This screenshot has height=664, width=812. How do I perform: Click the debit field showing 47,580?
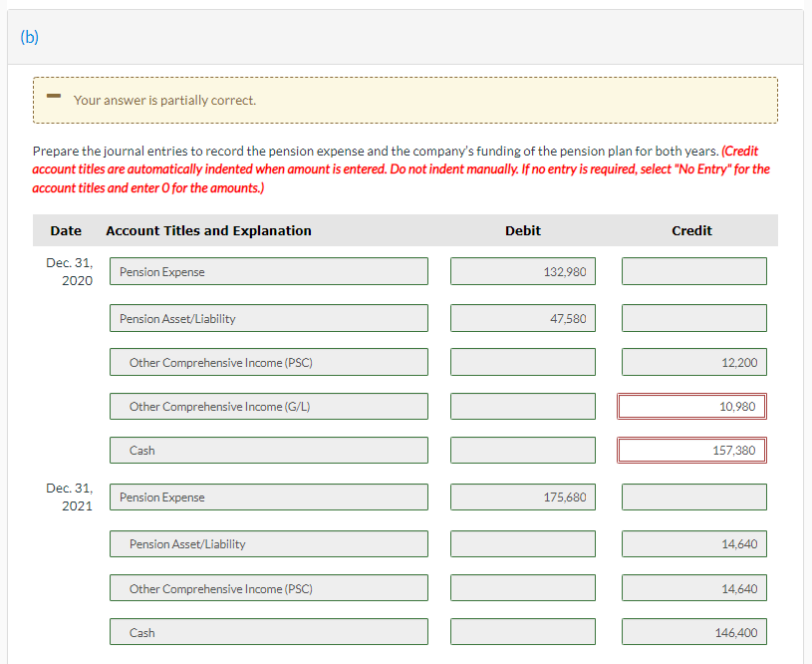click(523, 318)
